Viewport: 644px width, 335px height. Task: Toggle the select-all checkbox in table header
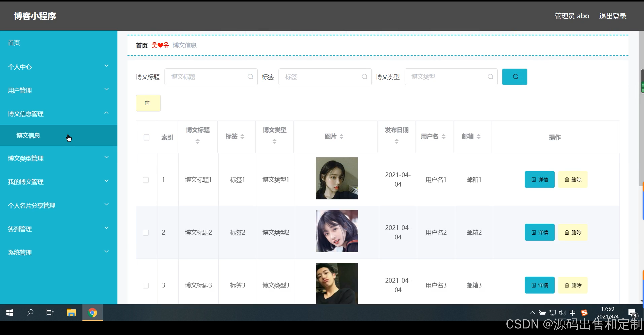(x=146, y=137)
